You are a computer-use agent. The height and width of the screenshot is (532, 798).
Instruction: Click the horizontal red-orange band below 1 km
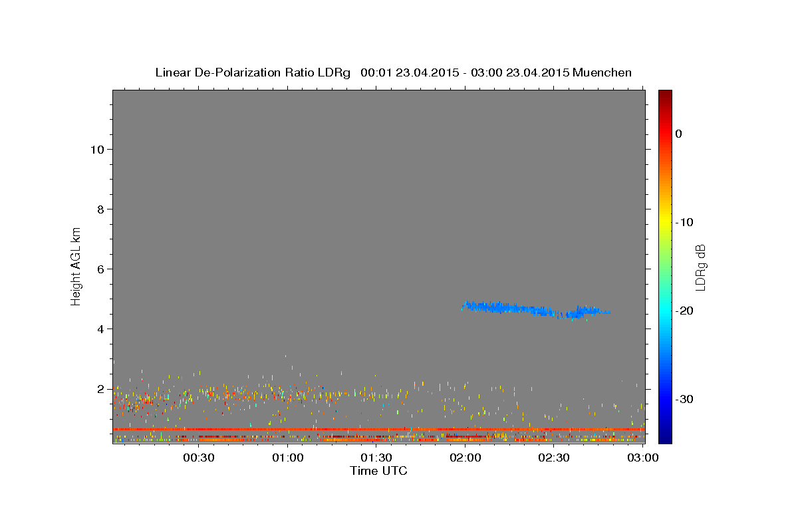[x=378, y=430]
